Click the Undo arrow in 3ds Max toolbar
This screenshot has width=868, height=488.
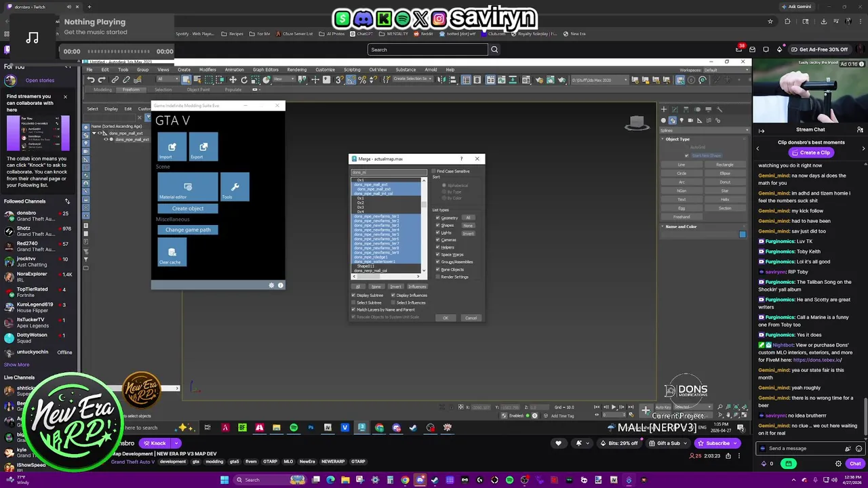91,80
